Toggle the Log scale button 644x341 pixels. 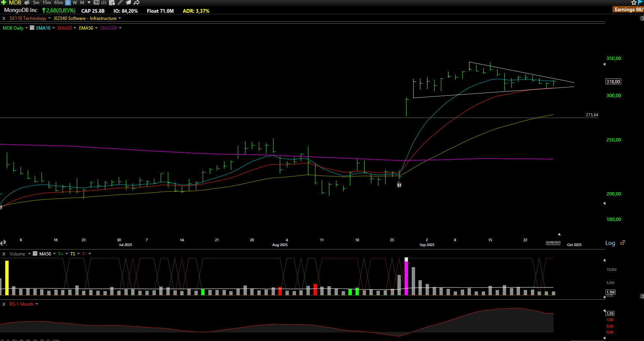(x=610, y=243)
